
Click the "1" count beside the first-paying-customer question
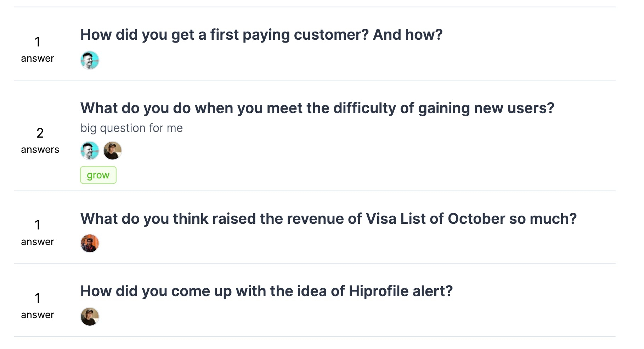pos(38,42)
